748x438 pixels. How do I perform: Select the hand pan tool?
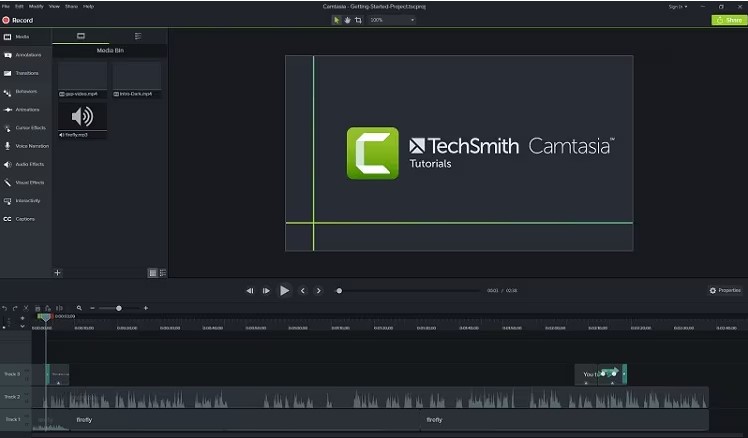pyautogui.click(x=347, y=20)
